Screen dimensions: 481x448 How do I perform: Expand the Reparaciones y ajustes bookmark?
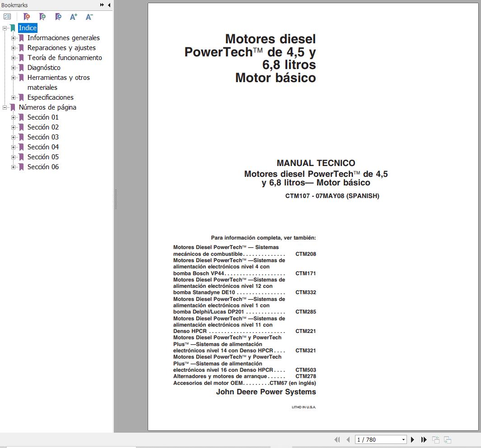click(x=13, y=48)
